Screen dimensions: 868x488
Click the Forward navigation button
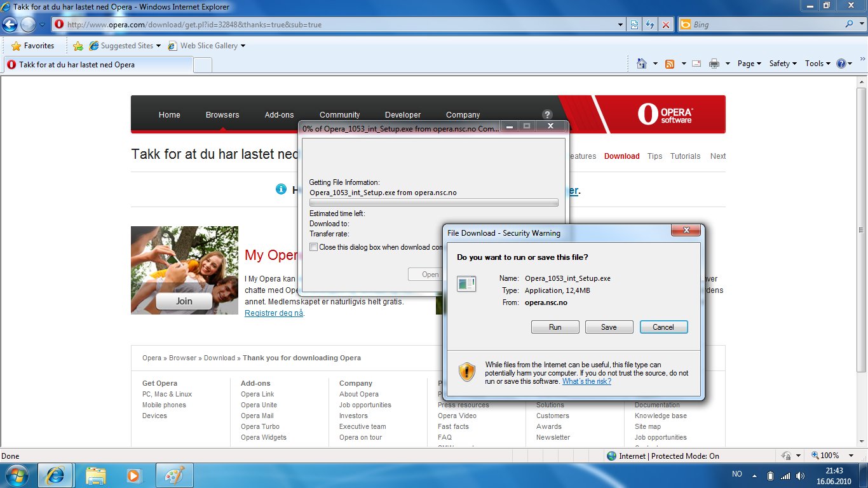[28, 25]
